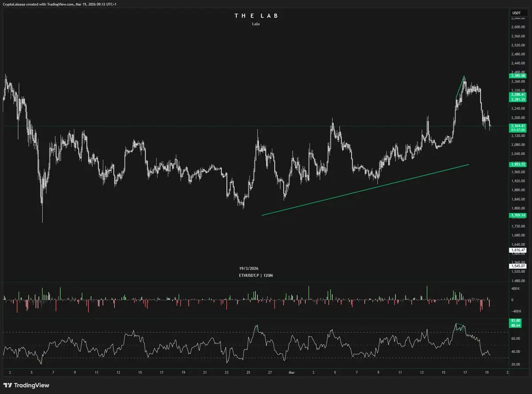Click the 2,281.35 price label
This screenshot has width=532, height=394.
[518, 100]
